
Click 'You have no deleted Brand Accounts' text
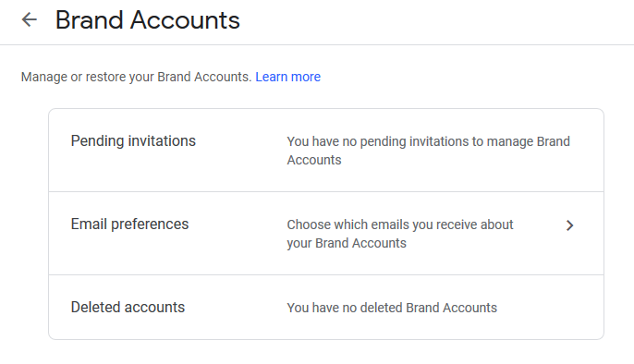pyautogui.click(x=392, y=308)
